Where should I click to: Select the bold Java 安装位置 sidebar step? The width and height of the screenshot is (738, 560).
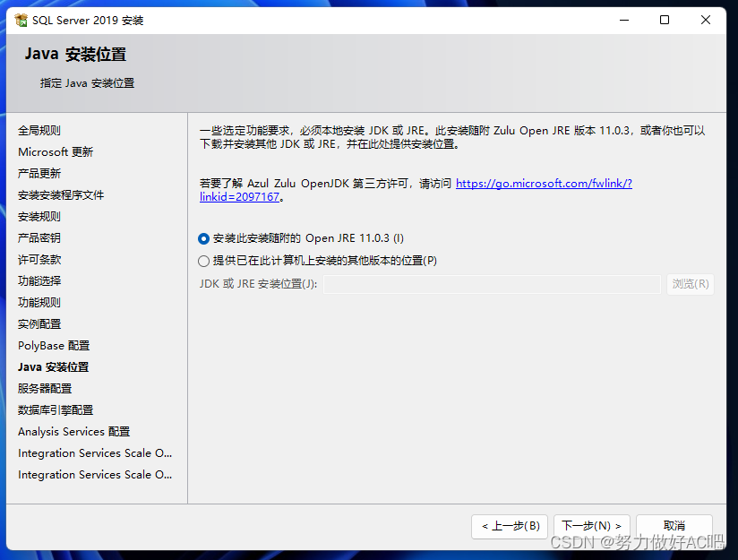[x=53, y=366]
